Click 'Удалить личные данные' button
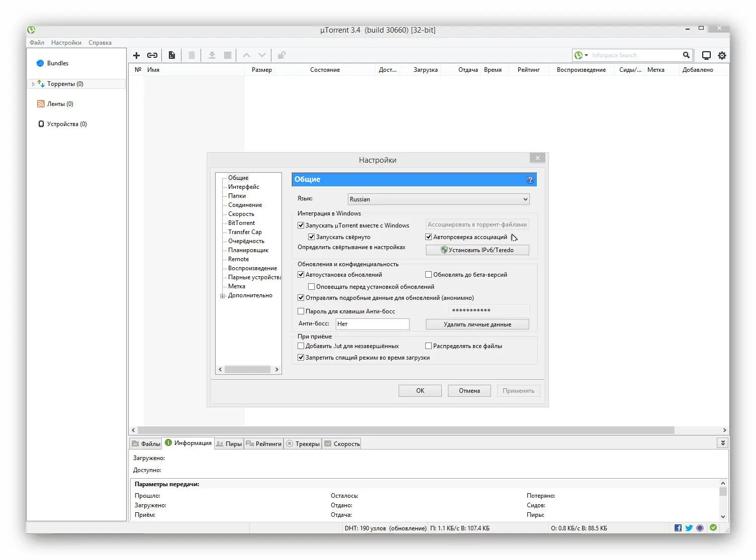 [x=478, y=324]
